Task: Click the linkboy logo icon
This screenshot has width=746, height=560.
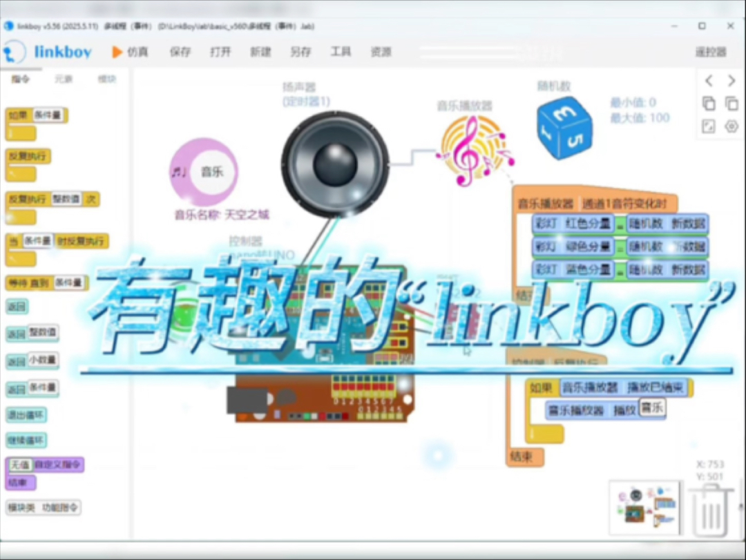Action: pyautogui.click(x=14, y=51)
